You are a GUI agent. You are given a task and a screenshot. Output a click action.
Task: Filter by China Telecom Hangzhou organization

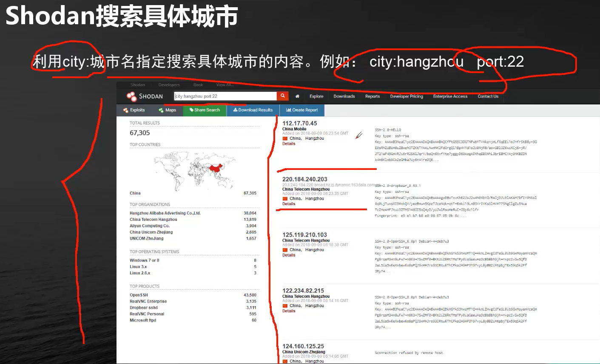[153, 220]
